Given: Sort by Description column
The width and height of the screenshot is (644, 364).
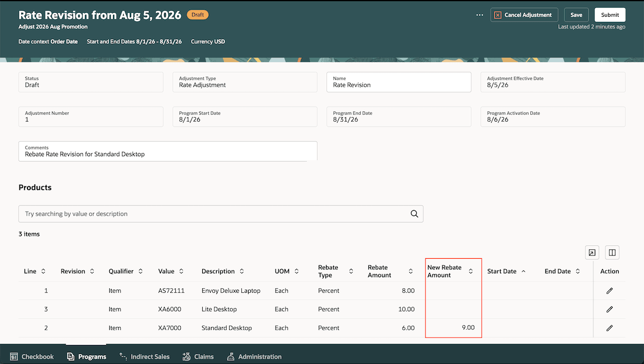Looking at the screenshot, I should (241, 271).
